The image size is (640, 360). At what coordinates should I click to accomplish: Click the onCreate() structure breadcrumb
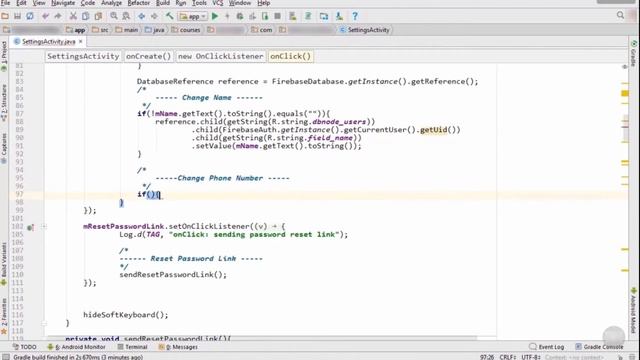pos(148,56)
